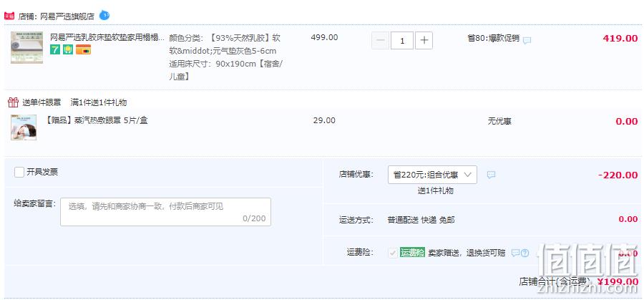The image size is (644, 300).
Task: Decrease quantity with the minus button
Action: coord(381,41)
